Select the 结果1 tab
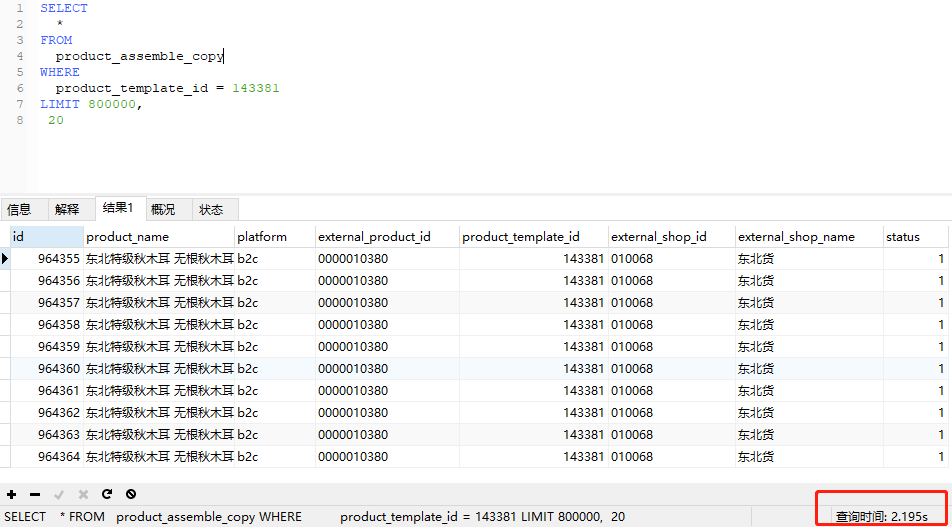Screen dimensions: 952x527 click(x=117, y=208)
